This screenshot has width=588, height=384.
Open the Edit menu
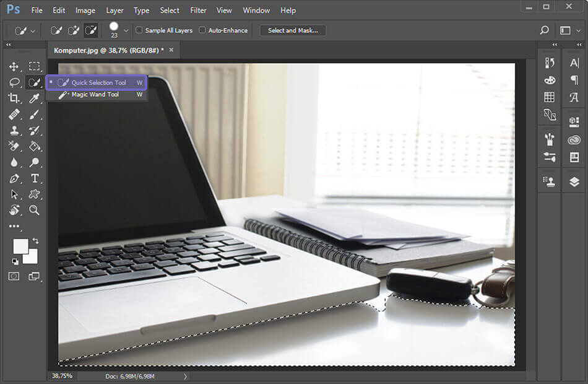tap(59, 11)
